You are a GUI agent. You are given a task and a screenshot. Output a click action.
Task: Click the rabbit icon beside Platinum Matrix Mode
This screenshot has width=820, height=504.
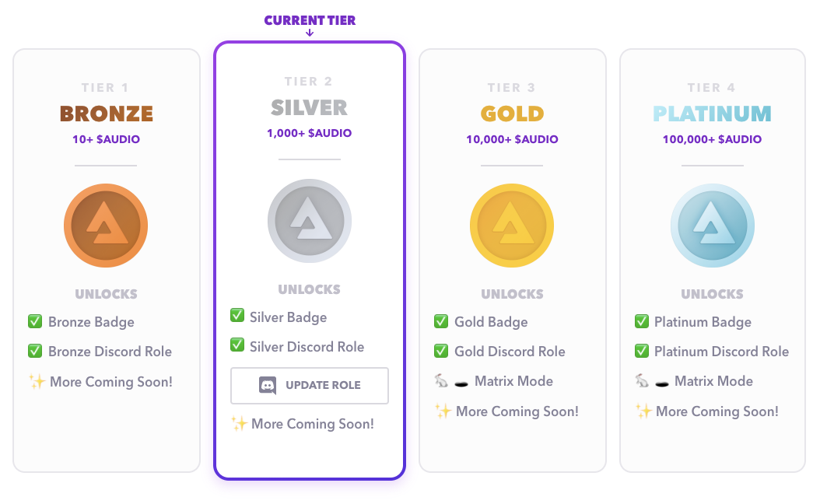[x=642, y=380]
